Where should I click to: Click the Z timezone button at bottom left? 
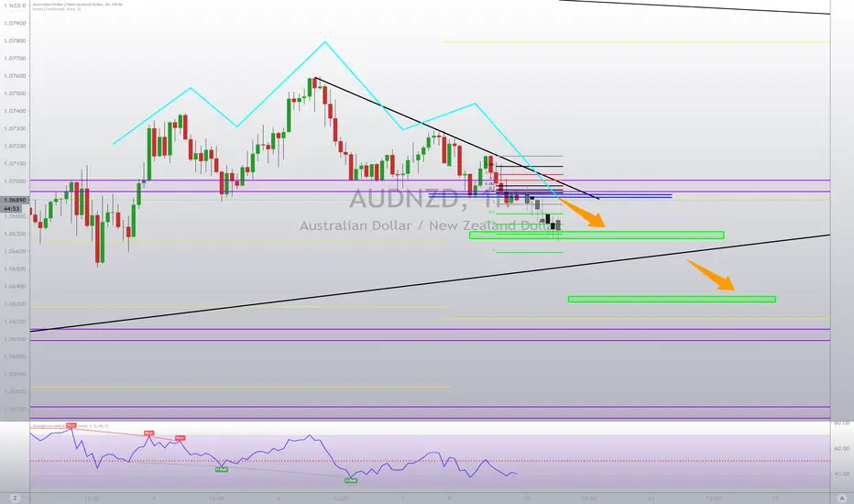click(15, 498)
